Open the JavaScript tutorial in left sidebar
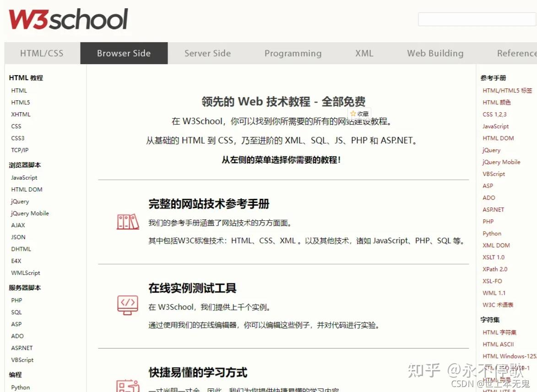Image resolution: width=537 pixels, height=392 pixels. [24, 178]
